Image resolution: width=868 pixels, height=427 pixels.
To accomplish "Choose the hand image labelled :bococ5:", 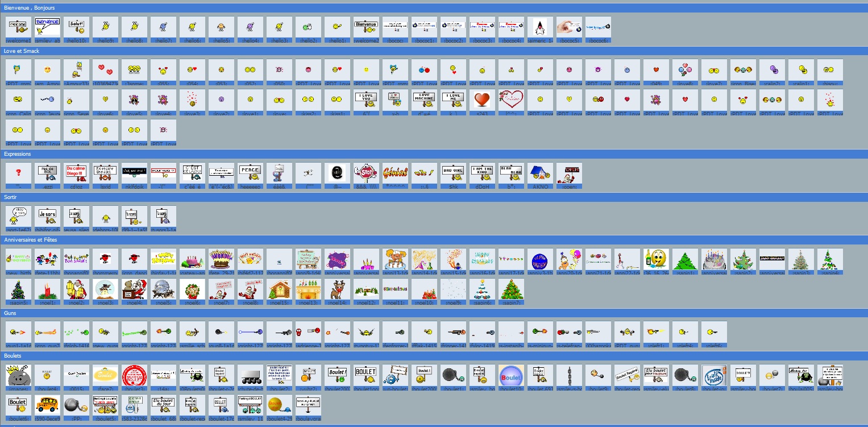I will [569, 27].
